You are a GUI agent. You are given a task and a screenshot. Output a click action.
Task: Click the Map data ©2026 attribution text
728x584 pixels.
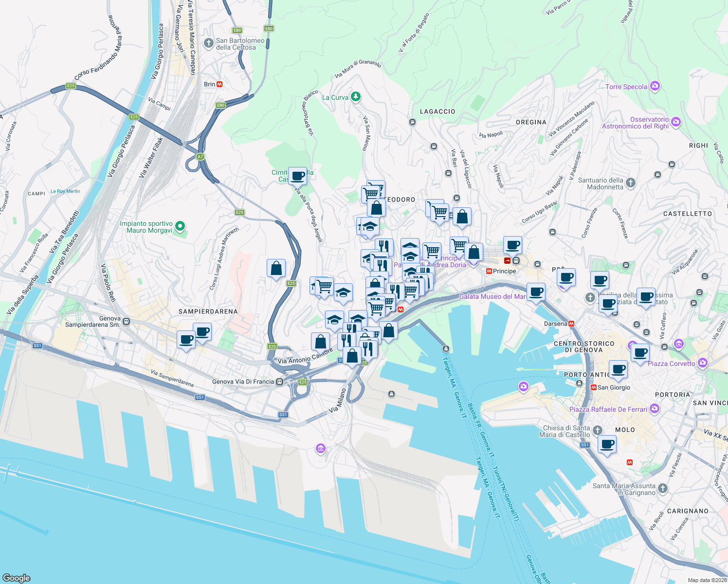[702, 580]
